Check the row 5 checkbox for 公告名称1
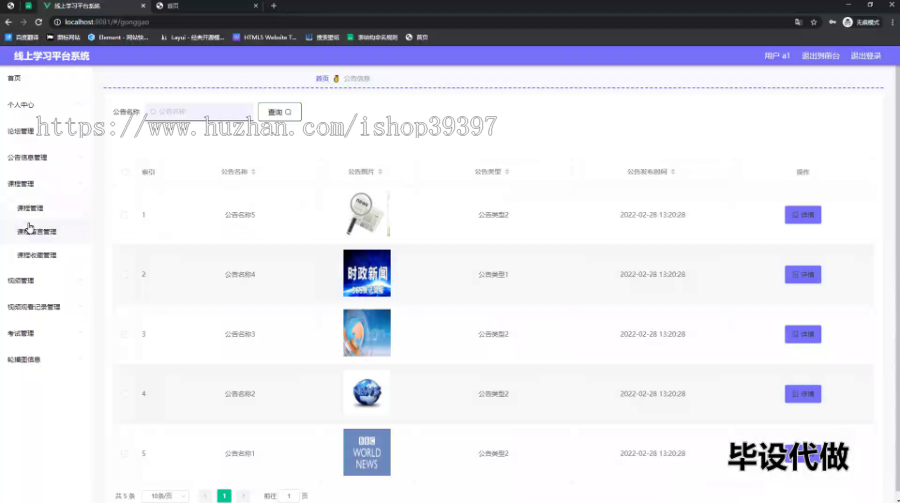Image resolution: width=900 pixels, height=503 pixels. click(125, 454)
